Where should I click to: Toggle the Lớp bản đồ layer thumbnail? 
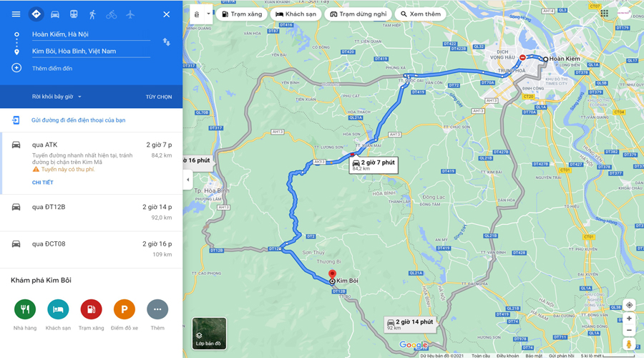209,334
